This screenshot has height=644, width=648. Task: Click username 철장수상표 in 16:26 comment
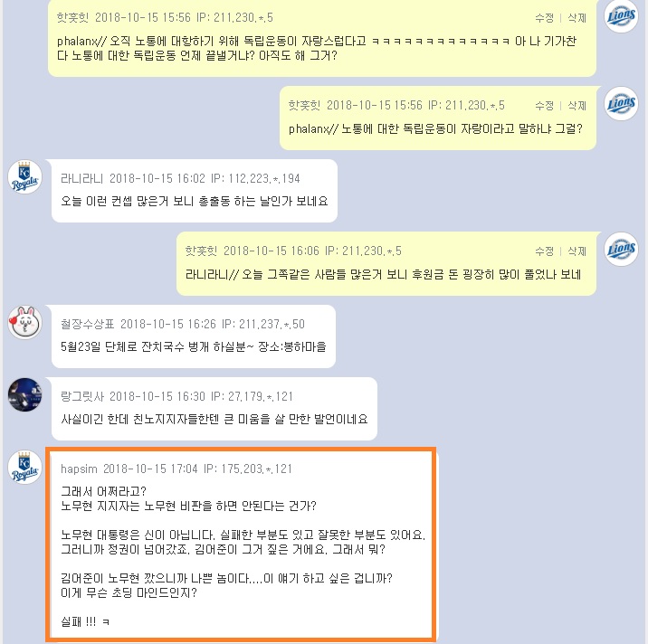(x=87, y=324)
